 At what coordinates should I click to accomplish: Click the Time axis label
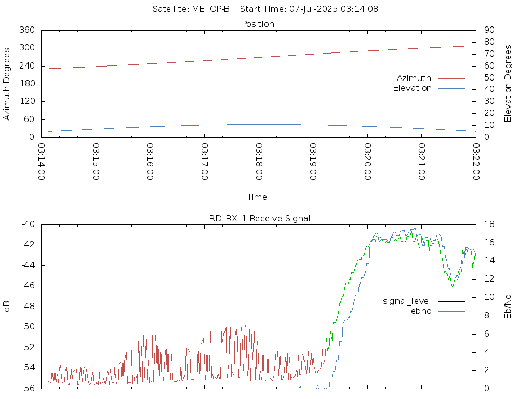click(257, 197)
